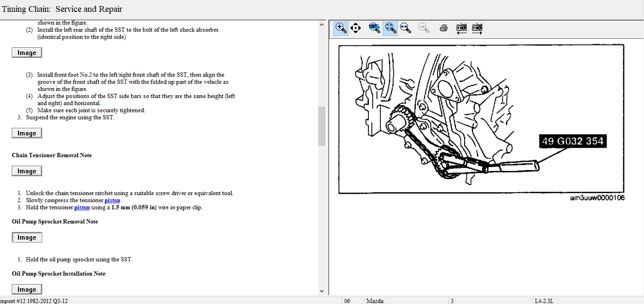Click the 49 G032 354 tool label in diagram
The height and width of the screenshot is (304, 644).
(x=572, y=141)
